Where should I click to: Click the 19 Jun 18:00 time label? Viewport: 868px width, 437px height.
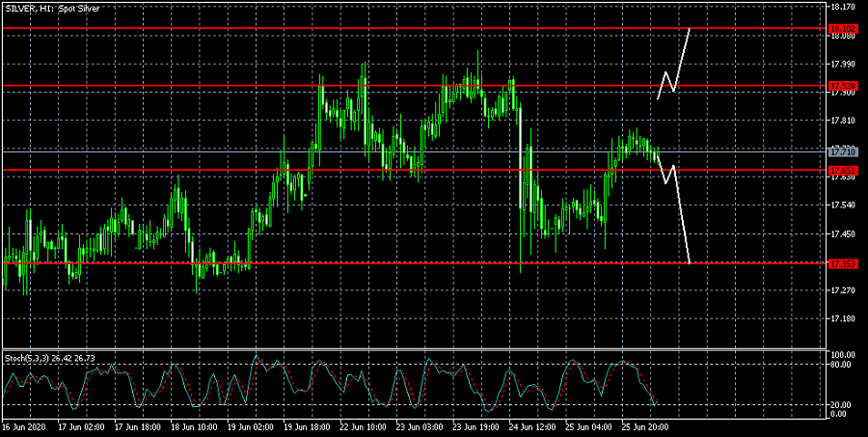[306, 425]
